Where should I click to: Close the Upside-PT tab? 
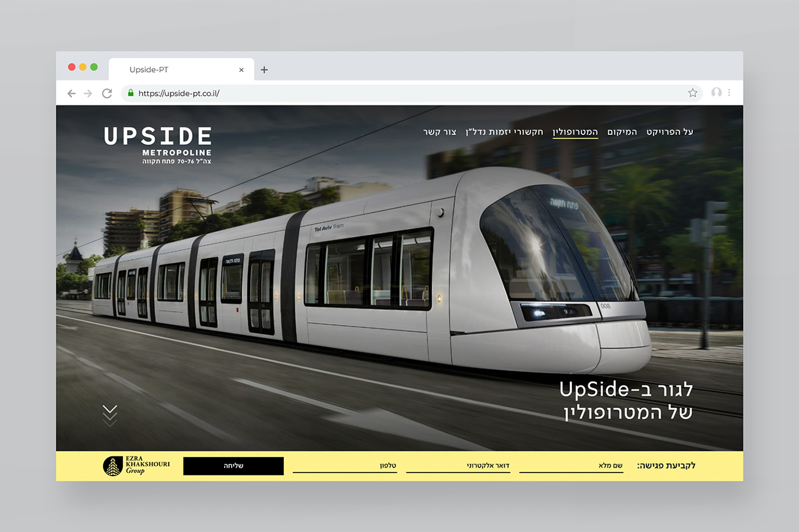coord(241,70)
